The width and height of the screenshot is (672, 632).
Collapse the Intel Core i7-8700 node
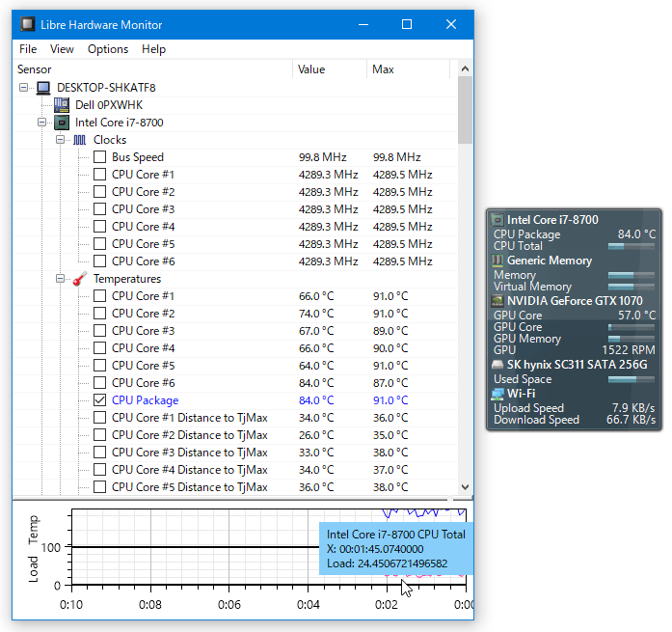[x=41, y=123]
